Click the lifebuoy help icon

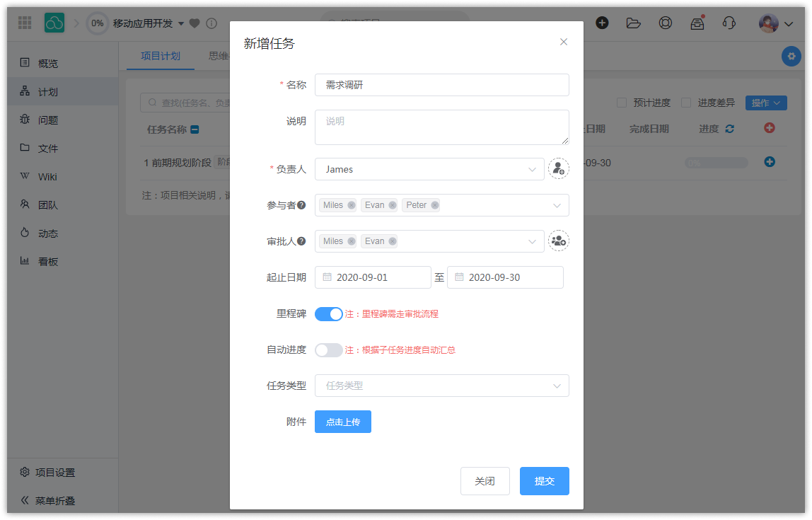[666, 23]
